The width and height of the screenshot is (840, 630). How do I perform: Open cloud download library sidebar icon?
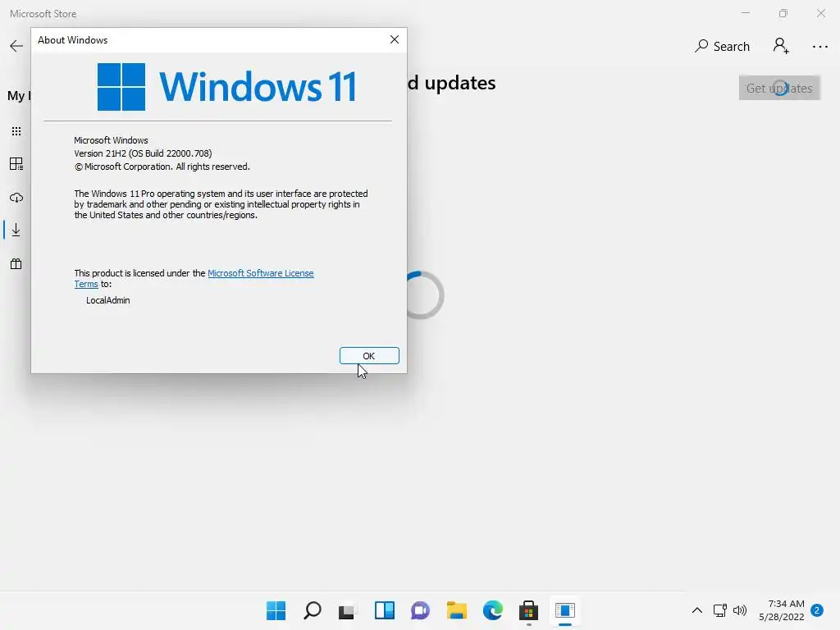pyautogui.click(x=16, y=198)
